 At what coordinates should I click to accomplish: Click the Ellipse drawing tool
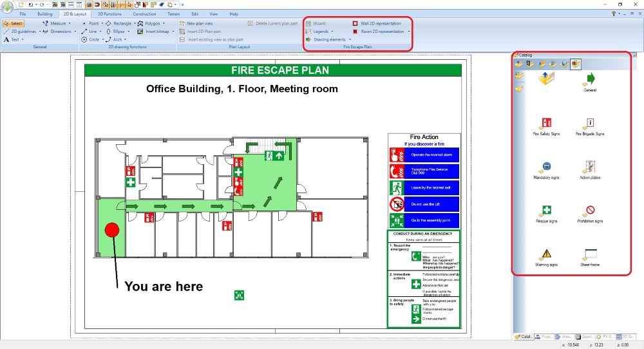coord(115,32)
